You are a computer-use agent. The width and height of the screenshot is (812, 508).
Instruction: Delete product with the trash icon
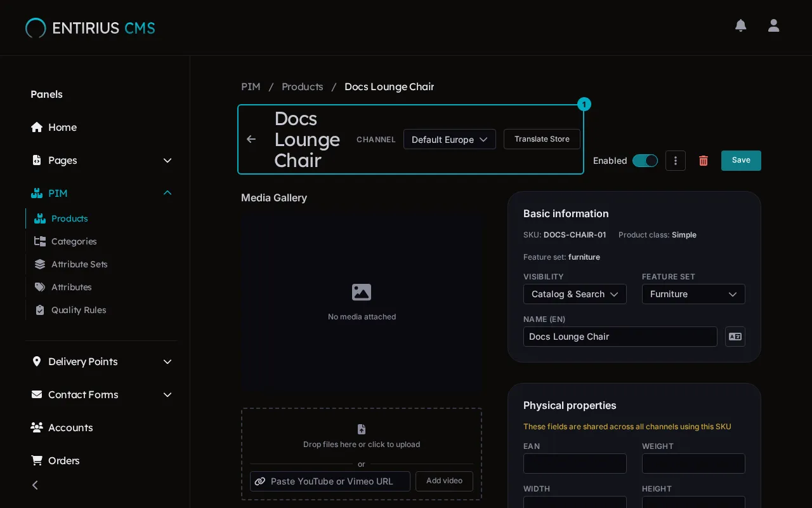click(x=704, y=161)
